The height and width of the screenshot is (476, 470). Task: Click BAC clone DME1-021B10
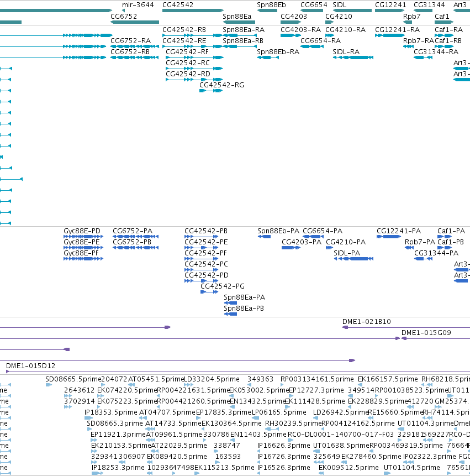[367, 322]
